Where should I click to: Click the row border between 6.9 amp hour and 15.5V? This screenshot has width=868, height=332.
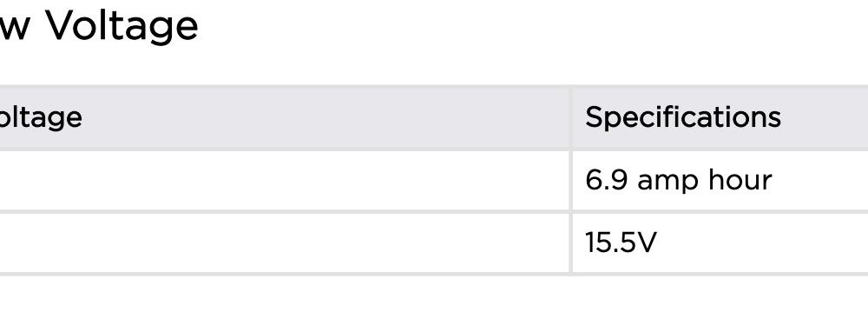click(x=434, y=212)
